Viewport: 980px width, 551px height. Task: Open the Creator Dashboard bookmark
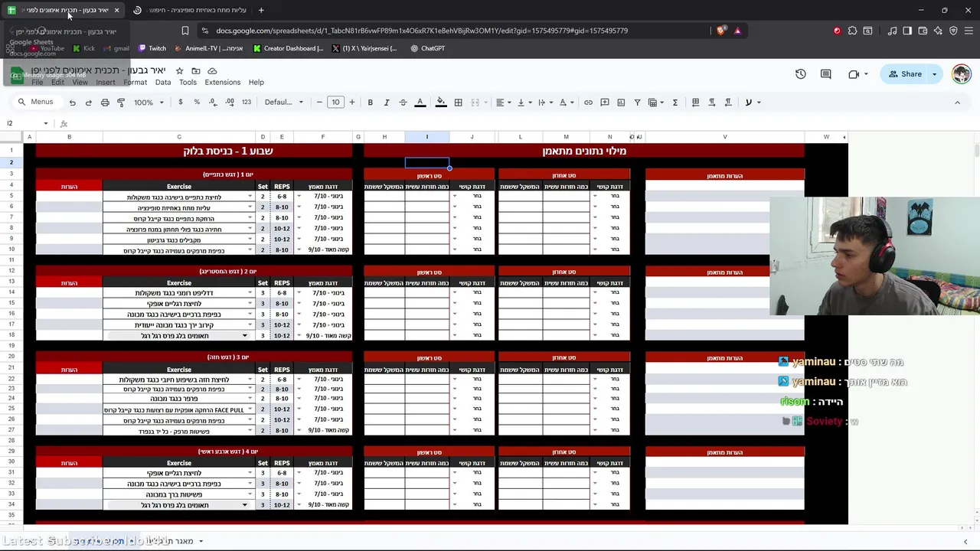[x=289, y=48]
